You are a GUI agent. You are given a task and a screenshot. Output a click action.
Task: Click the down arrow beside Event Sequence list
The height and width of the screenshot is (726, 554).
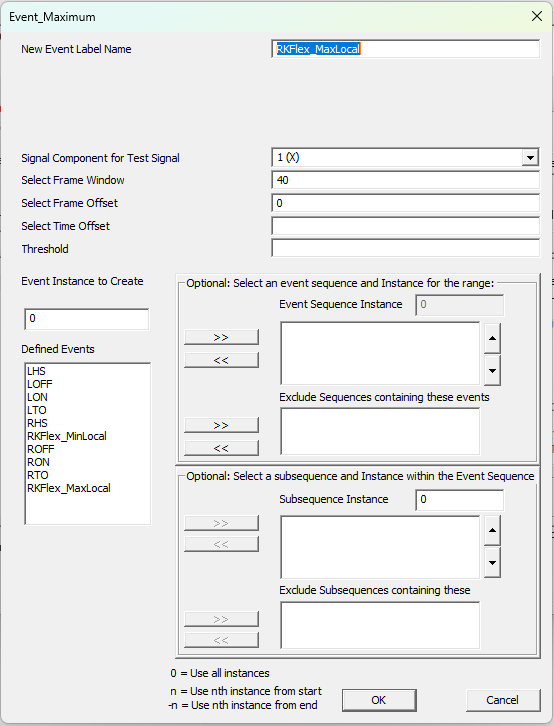pyautogui.click(x=492, y=370)
